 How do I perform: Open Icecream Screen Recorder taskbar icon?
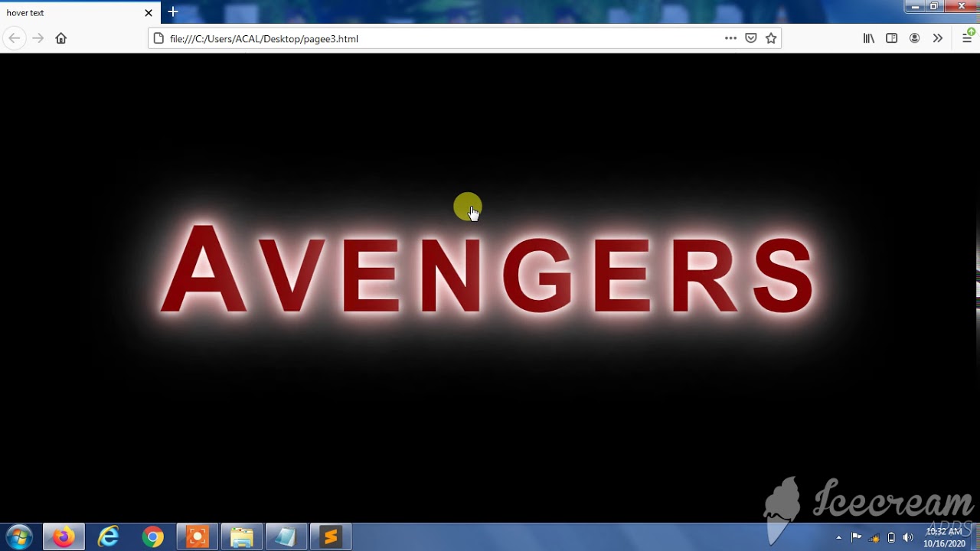click(x=197, y=537)
